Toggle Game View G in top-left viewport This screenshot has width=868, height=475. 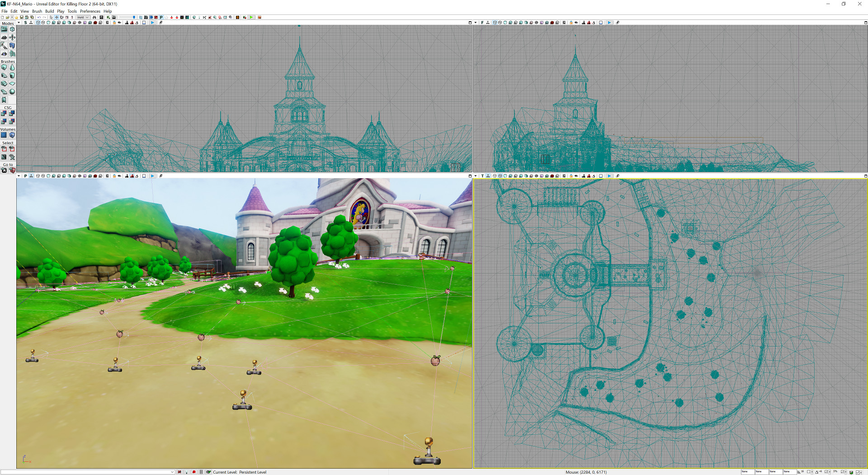(107, 23)
